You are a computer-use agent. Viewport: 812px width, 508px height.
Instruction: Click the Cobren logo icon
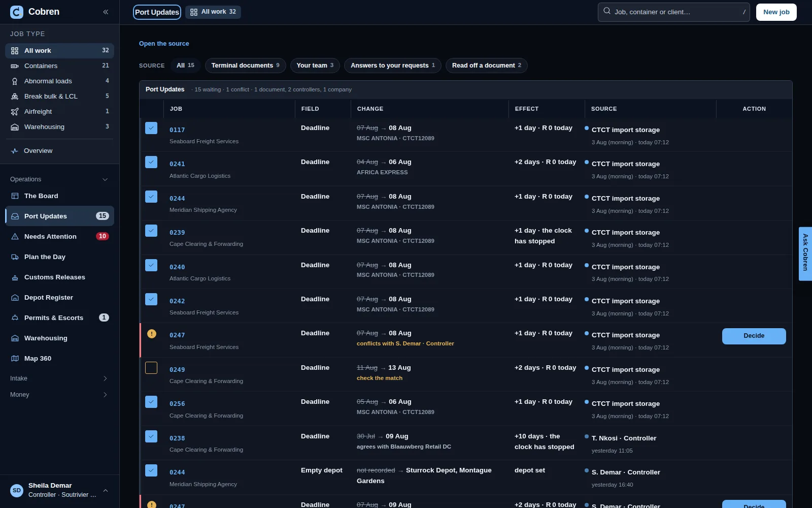[17, 12]
